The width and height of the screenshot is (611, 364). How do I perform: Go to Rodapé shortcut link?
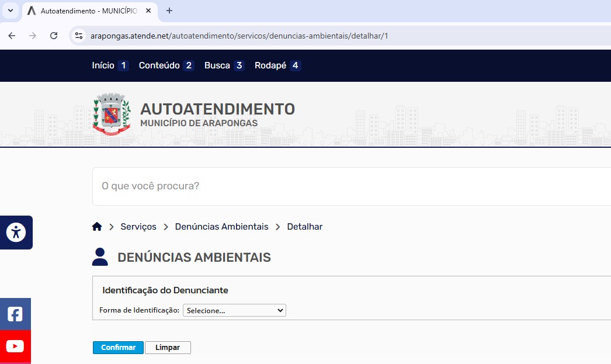(277, 65)
